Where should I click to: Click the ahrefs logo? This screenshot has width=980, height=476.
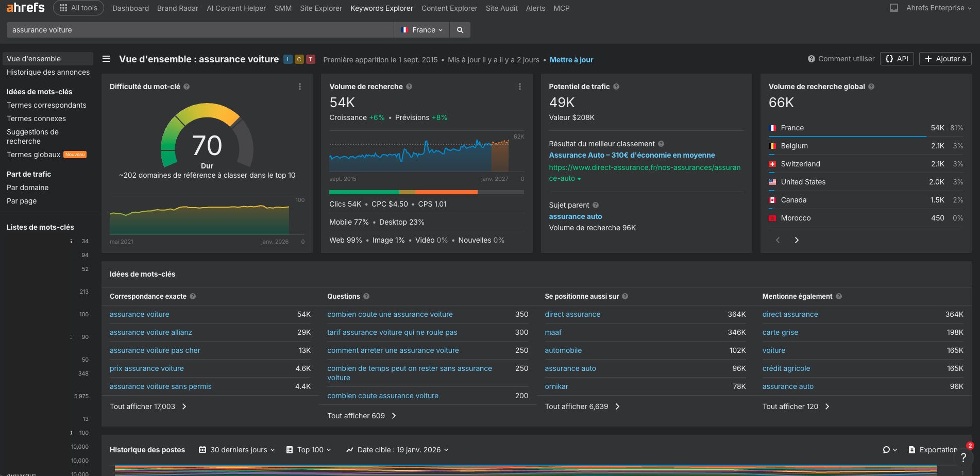pyautogui.click(x=25, y=8)
